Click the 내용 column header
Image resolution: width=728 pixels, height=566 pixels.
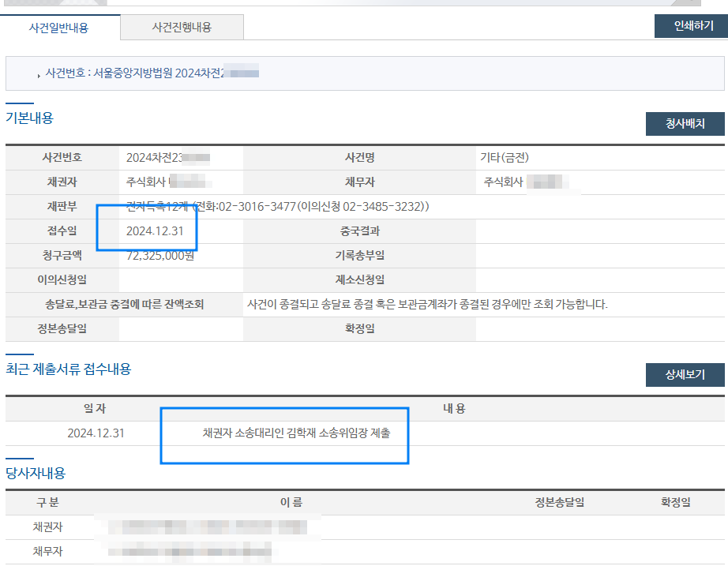(x=453, y=409)
